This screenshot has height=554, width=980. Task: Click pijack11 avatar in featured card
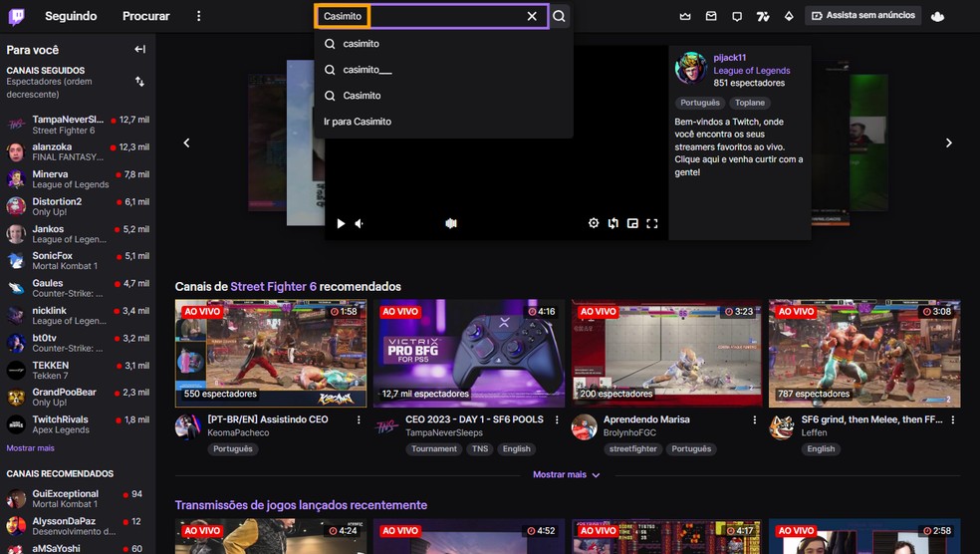coord(690,68)
